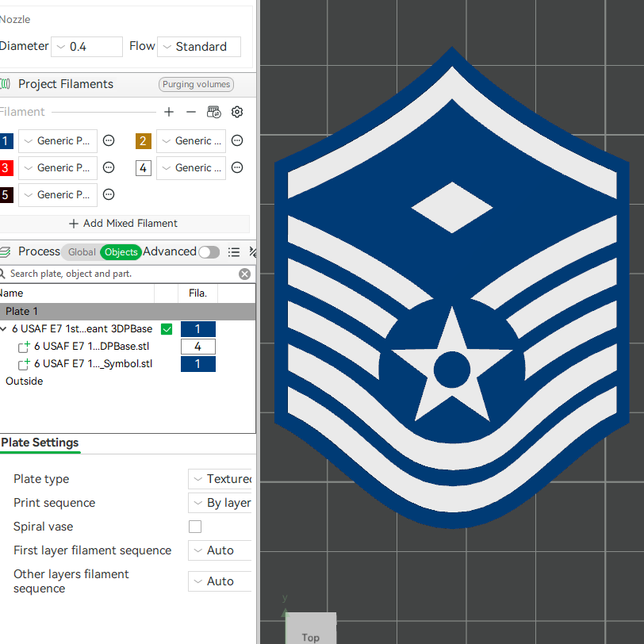The image size is (644, 644).
Task: Click the Process layers icon
Action: click(5, 251)
